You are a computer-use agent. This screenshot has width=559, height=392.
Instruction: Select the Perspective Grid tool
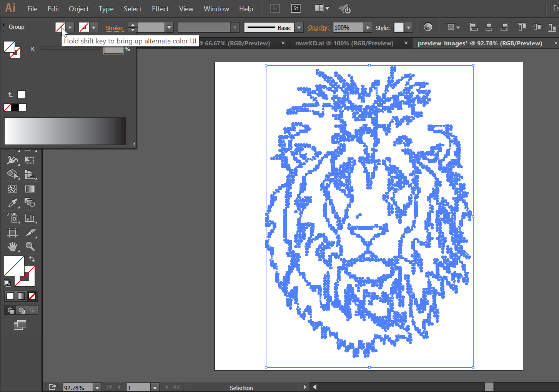click(30, 174)
